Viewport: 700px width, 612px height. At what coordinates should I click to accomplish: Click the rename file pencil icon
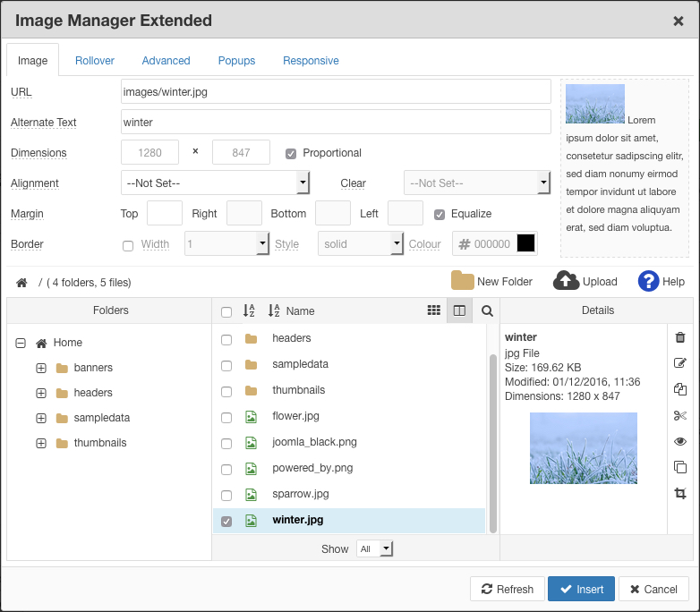680,363
